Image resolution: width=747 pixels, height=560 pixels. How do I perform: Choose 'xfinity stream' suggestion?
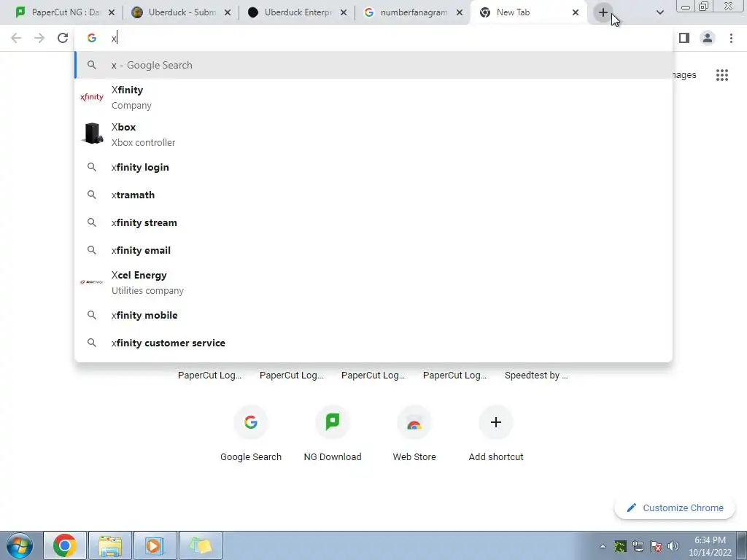[x=373, y=222]
